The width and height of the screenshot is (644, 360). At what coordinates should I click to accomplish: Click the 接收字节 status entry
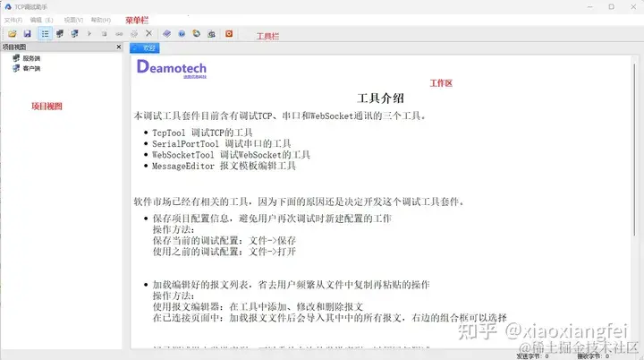click(593, 356)
